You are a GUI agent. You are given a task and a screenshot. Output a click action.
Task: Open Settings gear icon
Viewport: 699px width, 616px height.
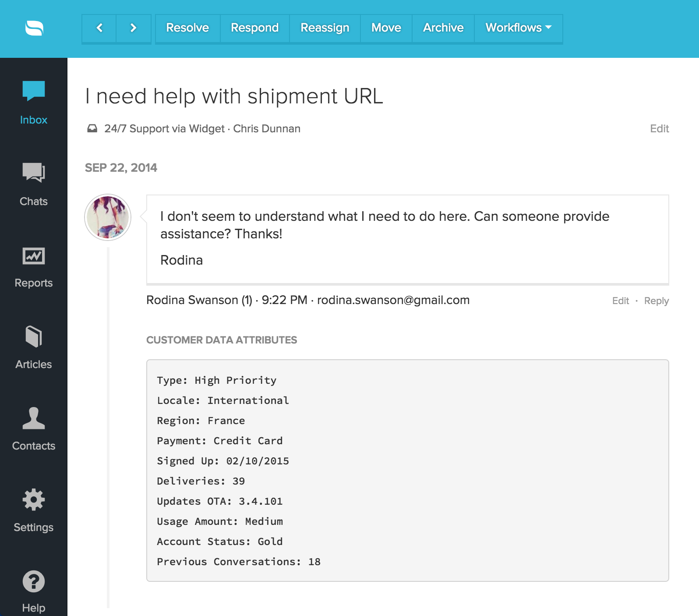pyautogui.click(x=34, y=500)
